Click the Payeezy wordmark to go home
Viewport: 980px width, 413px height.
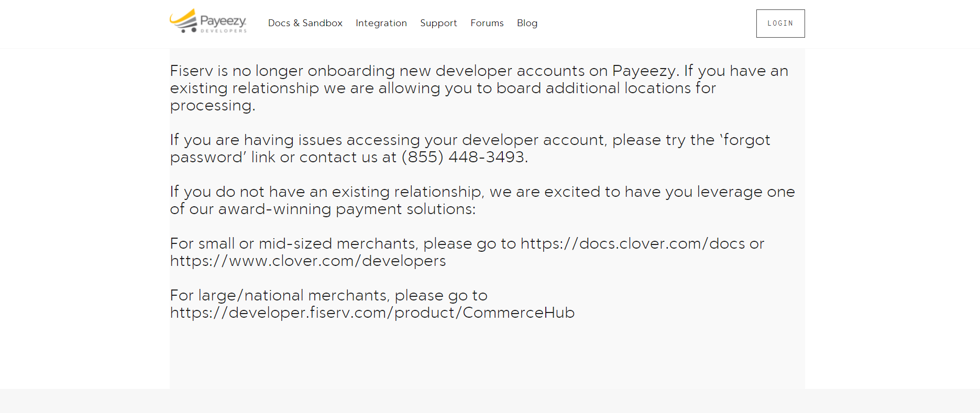click(224, 20)
